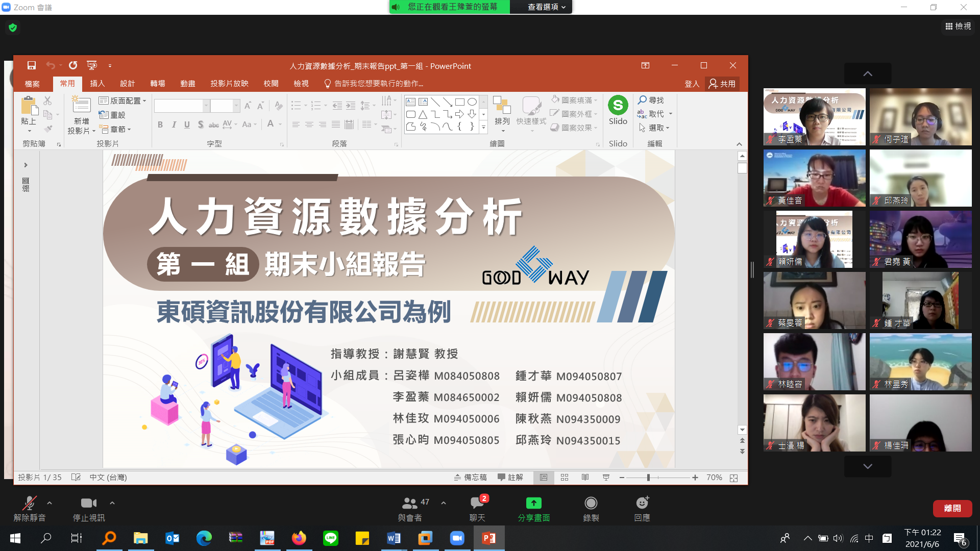This screenshot has height=551, width=980.
Task: Expand video options arrow next to stop video
Action: [112, 503]
